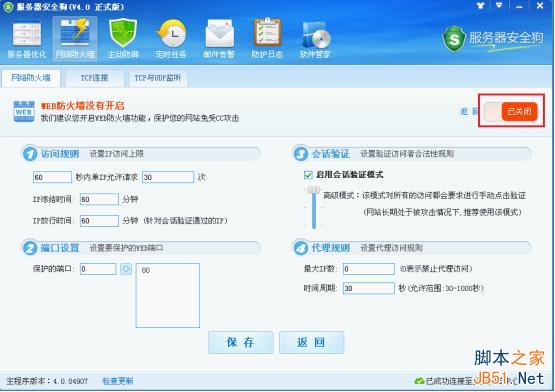Screen dimensions: 555x392
Task: Select port 80 in the port list
Action: pos(146,270)
